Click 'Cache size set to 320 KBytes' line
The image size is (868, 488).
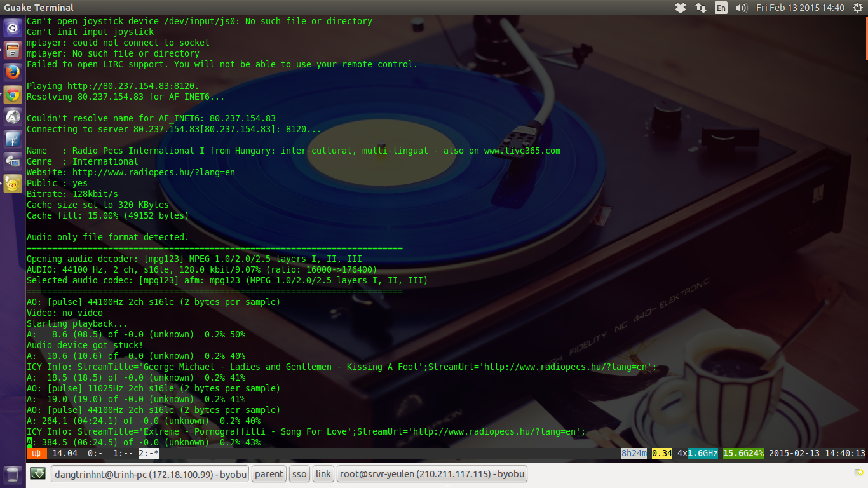[98, 205]
